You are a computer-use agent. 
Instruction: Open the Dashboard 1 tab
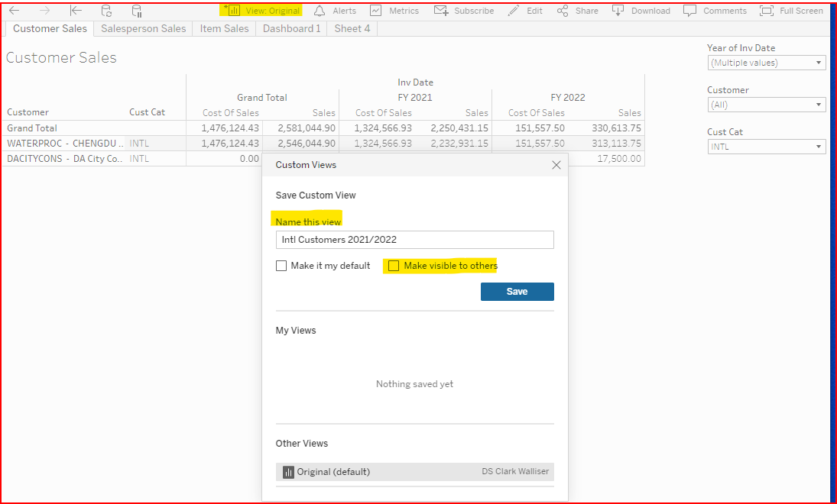pyautogui.click(x=291, y=28)
